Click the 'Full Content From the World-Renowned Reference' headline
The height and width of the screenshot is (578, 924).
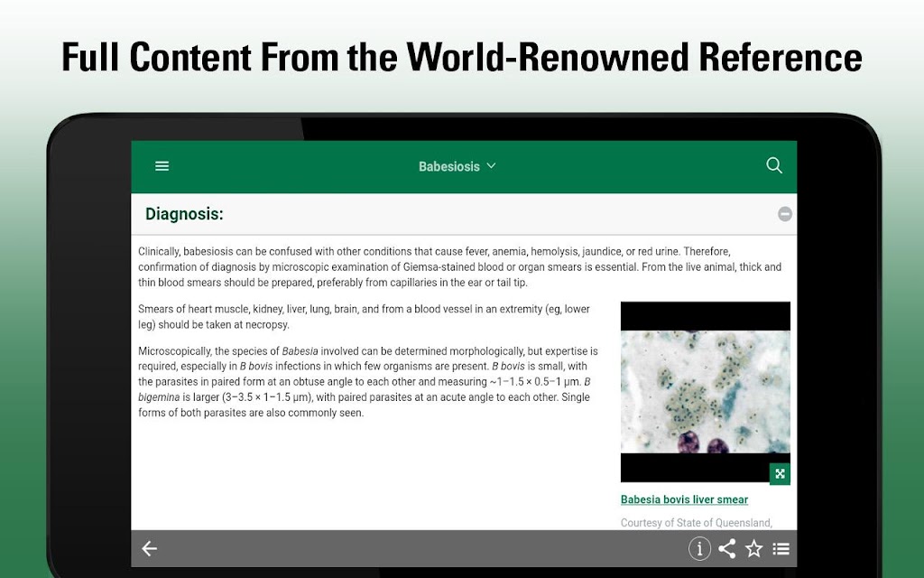click(x=461, y=58)
